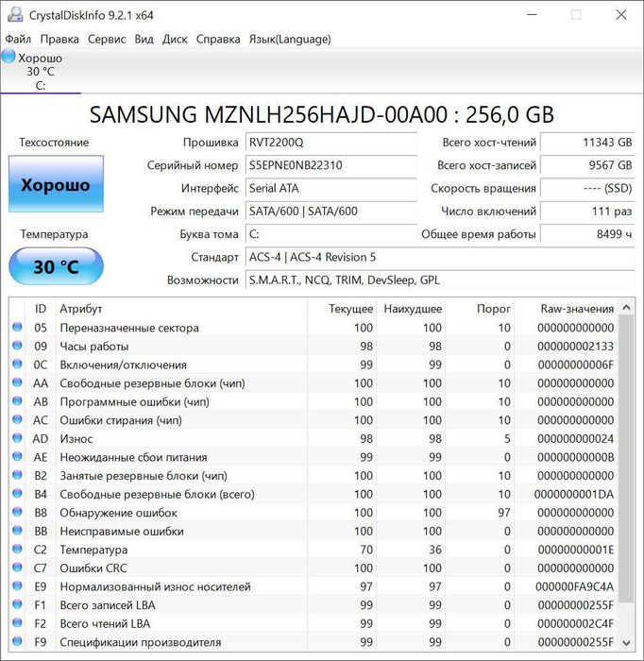Screen dimensions: 644x661
Task: Click the Интерфейс field Serial ATA
Action: pyautogui.click(x=331, y=188)
